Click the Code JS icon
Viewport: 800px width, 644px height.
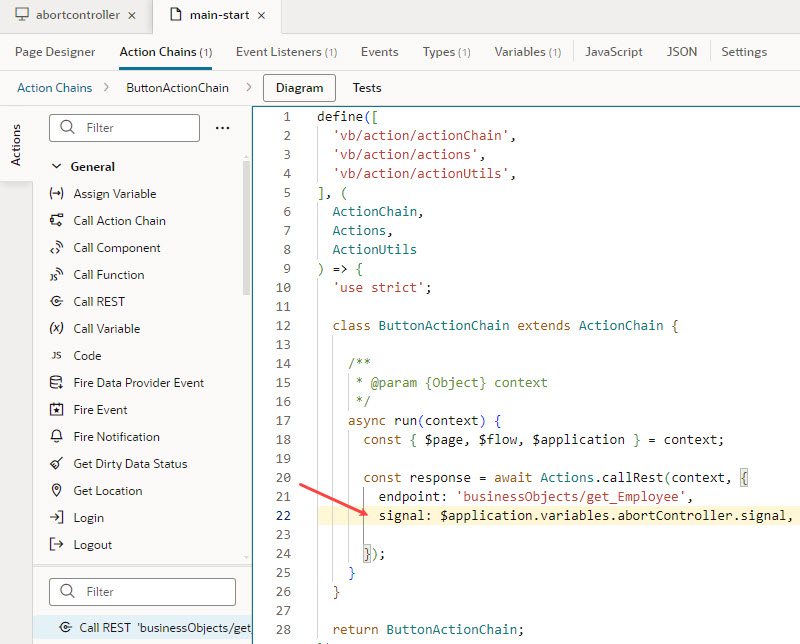tap(56, 356)
